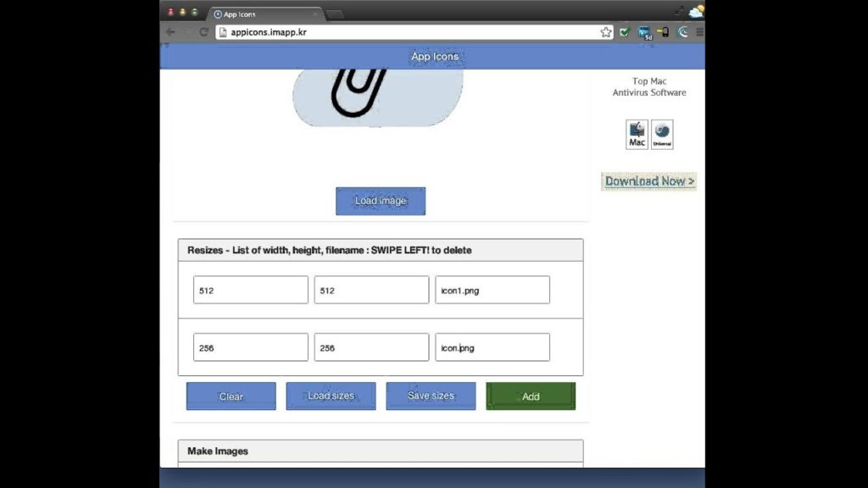Click the Mac icon in the ad
Image resolution: width=868 pixels, height=488 pixels.
[x=637, y=135]
